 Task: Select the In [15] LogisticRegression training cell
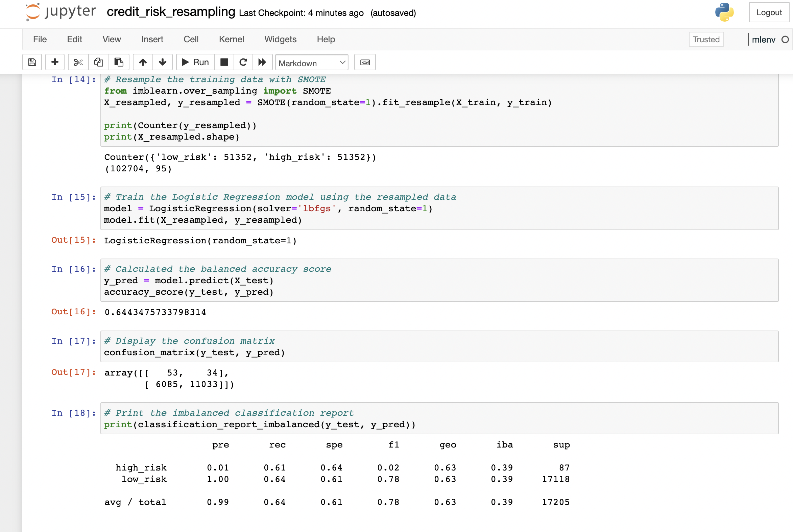tap(439, 208)
